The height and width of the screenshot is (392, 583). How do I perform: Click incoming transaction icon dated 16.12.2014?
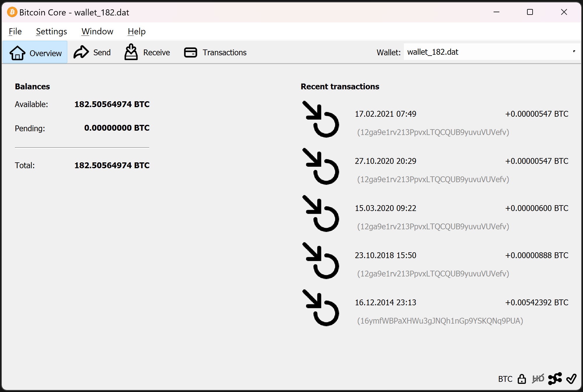pos(320,308)
